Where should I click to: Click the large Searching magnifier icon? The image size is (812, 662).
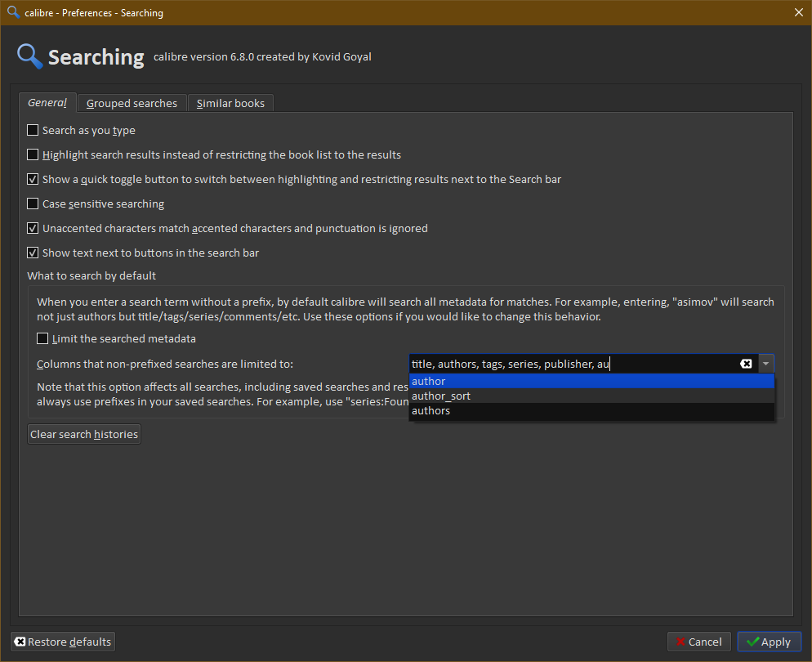[x=29, y=56]
